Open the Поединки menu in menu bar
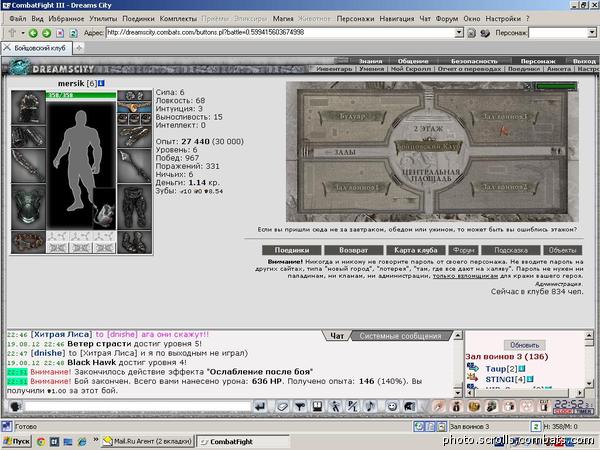Screen dimensions: 600x450 138,18
